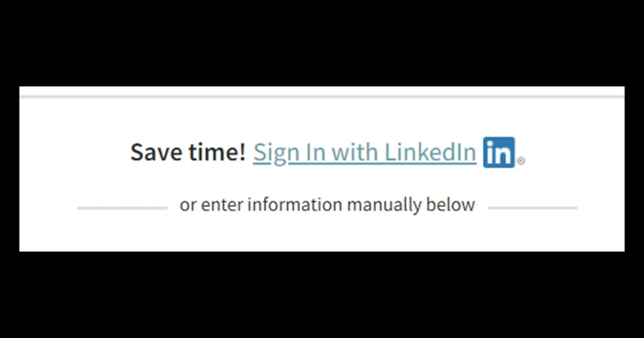Click the divider line left of manual entry text
This screenshot has width=644, height=338.
click(x=122, y=208)
